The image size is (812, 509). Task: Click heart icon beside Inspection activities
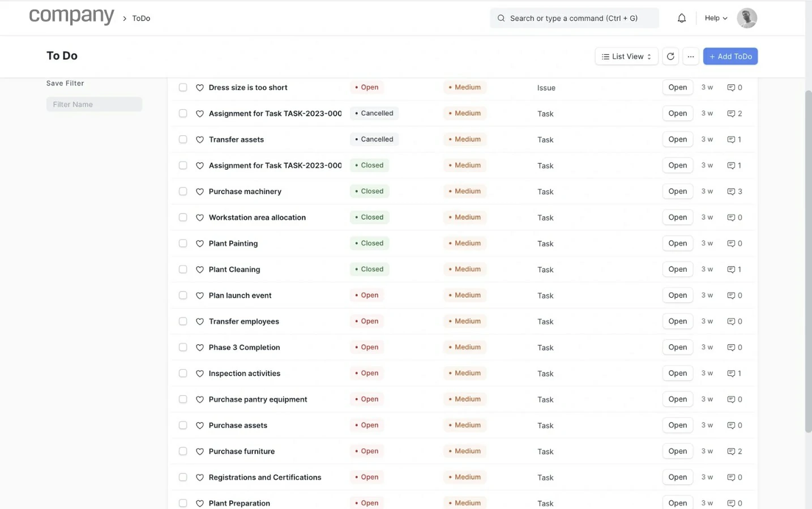point(200,374)
